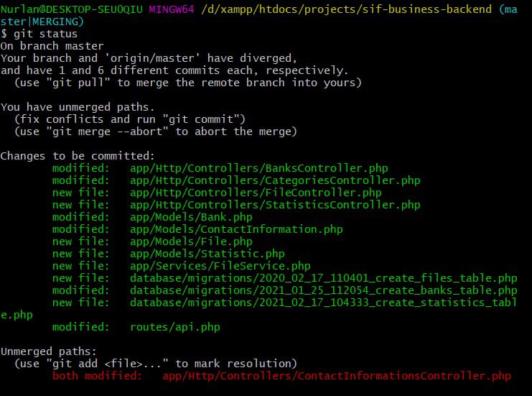Click app/Models/File.php path

(191, 241)
